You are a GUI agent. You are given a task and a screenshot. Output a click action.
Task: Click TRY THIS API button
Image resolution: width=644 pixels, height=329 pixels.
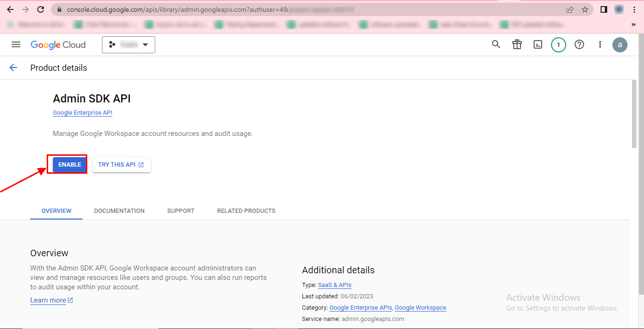(x=122, y=165)
